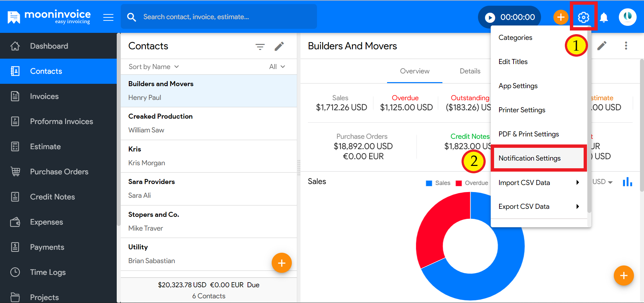Click the Contacts sidebar icon

15,71
